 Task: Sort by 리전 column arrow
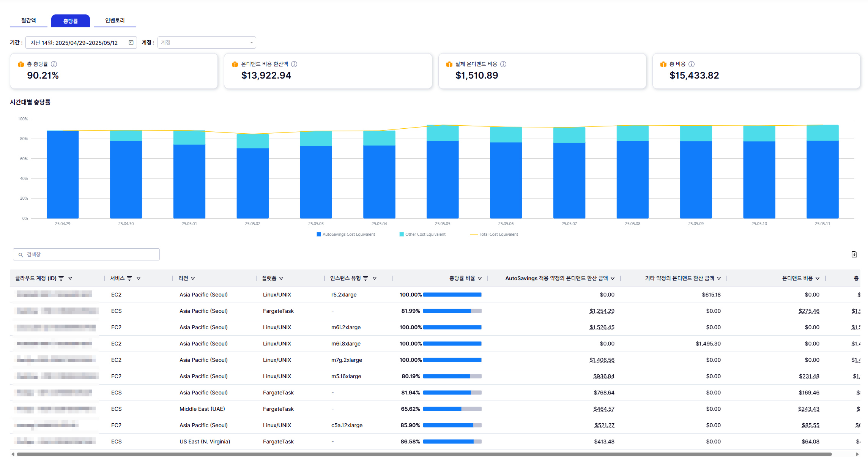[193, 278]
